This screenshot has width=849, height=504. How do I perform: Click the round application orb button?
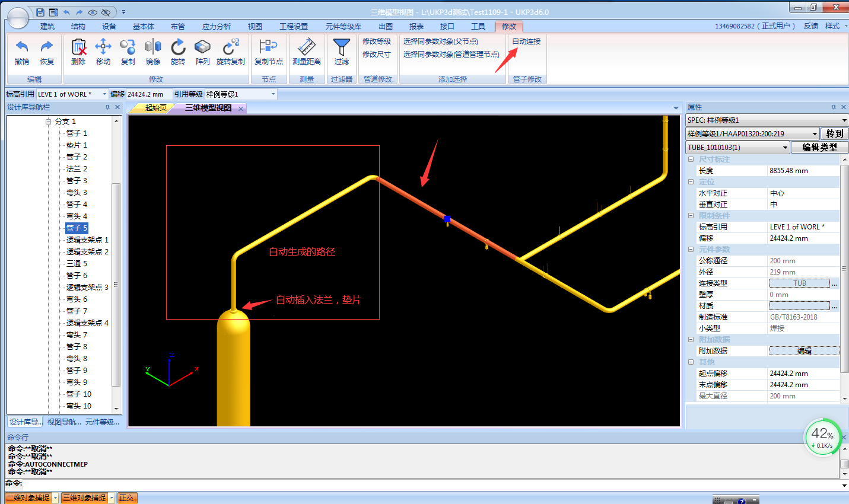[18, 18]
